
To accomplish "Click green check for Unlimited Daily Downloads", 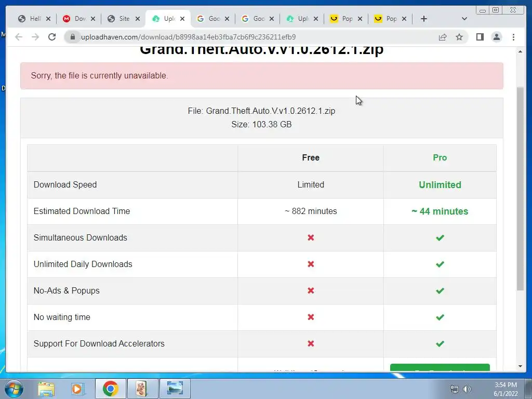I will (x=440, y=264).
